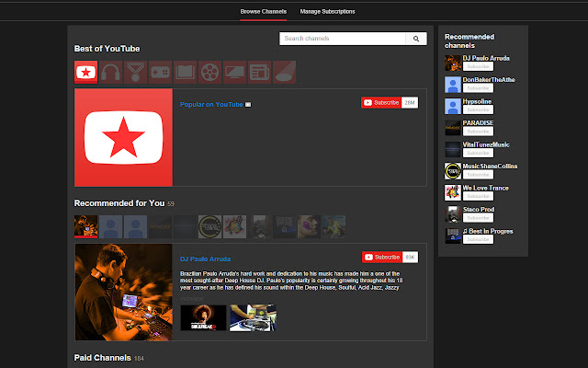Screen dimensions: 588x368
Task: Select the Sports medal category icon
Action: point(135,72)
